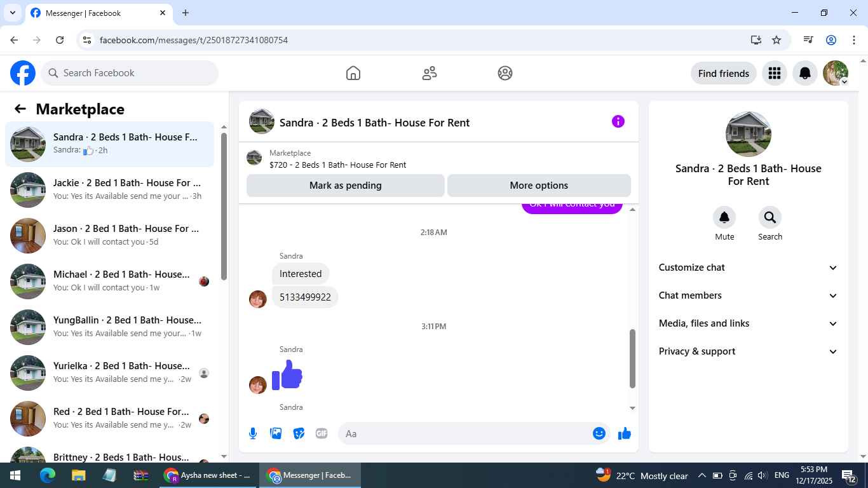The height and width of the screenshot is (488, 868).
Task: Expand Customize chat section
Action: tap(749, 268)
